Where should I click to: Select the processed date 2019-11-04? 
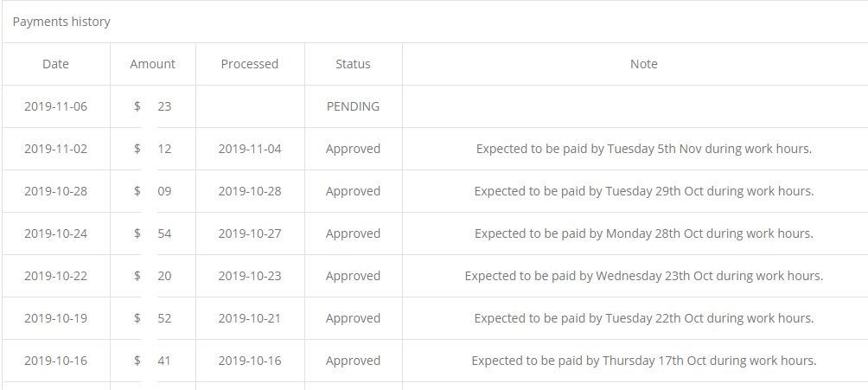(250, 149)
